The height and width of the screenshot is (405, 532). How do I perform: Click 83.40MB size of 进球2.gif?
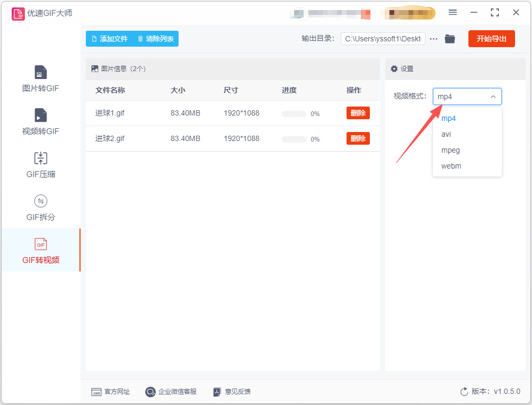[185, 138]
